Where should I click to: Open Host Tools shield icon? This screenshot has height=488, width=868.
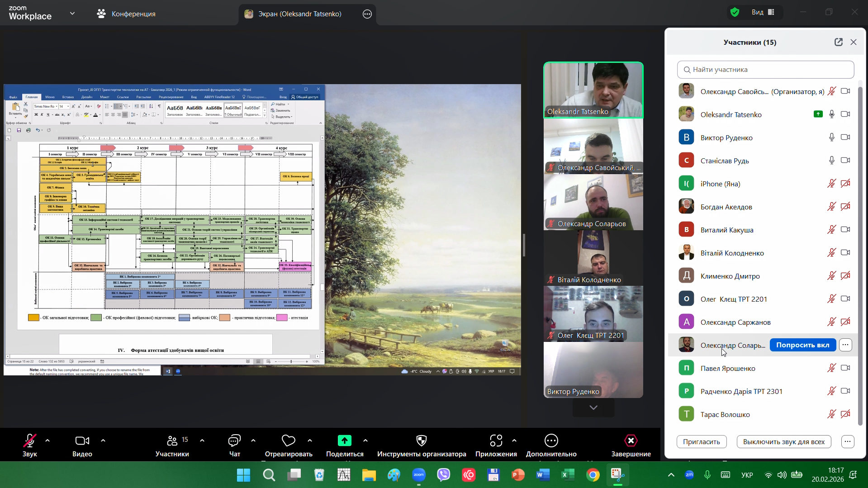[421, 441]
